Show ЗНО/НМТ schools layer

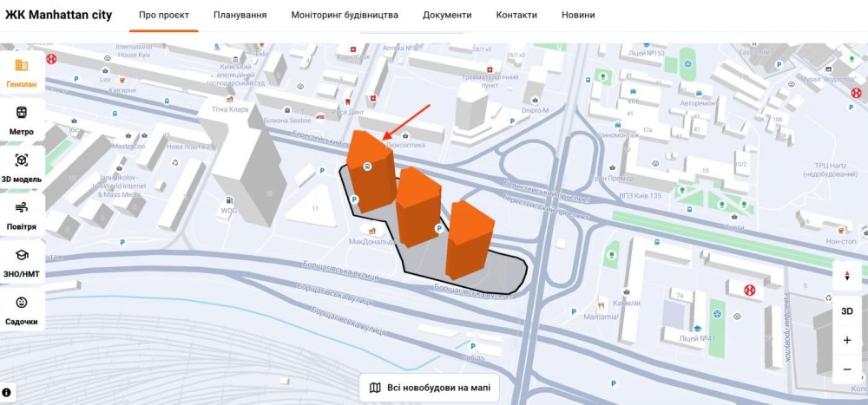tap(22, 262)
